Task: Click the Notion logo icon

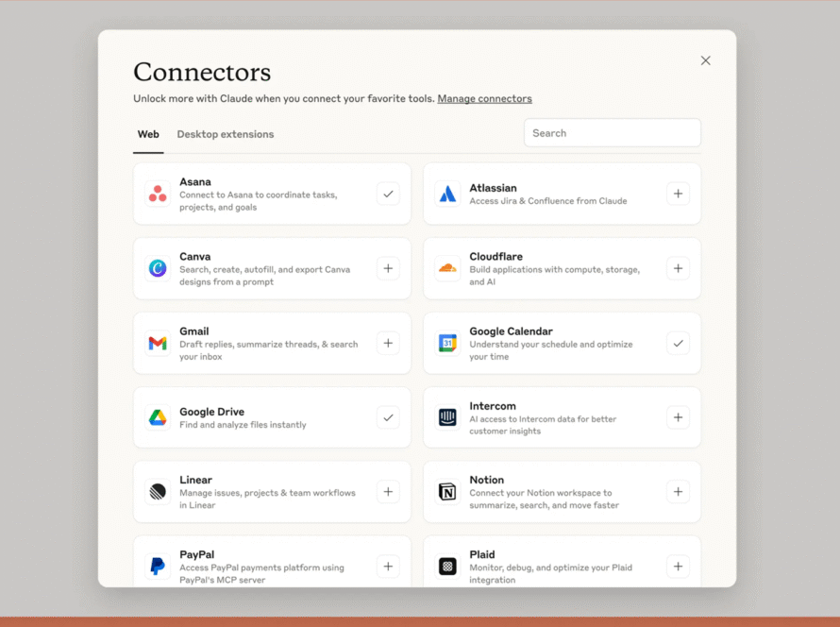Action: (x=447, y=492)
